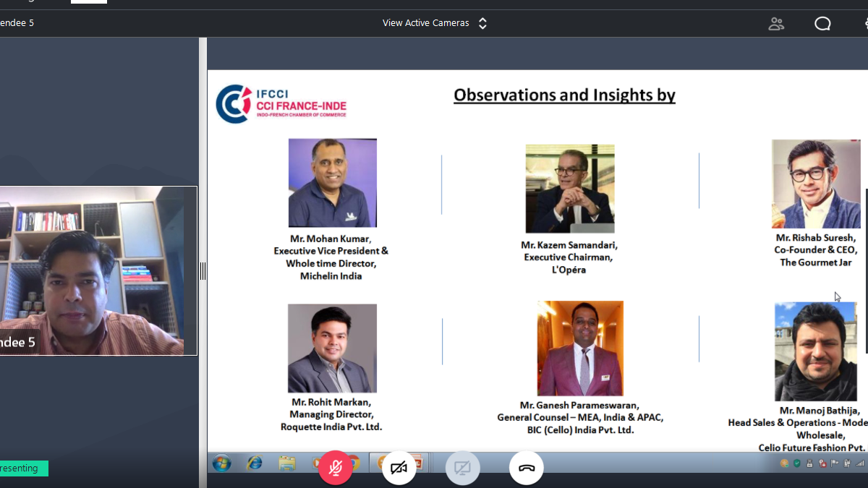Screen dimensions: 868x488
Task: Click the disabled screen share button
Action: click(x=462, y=468)
